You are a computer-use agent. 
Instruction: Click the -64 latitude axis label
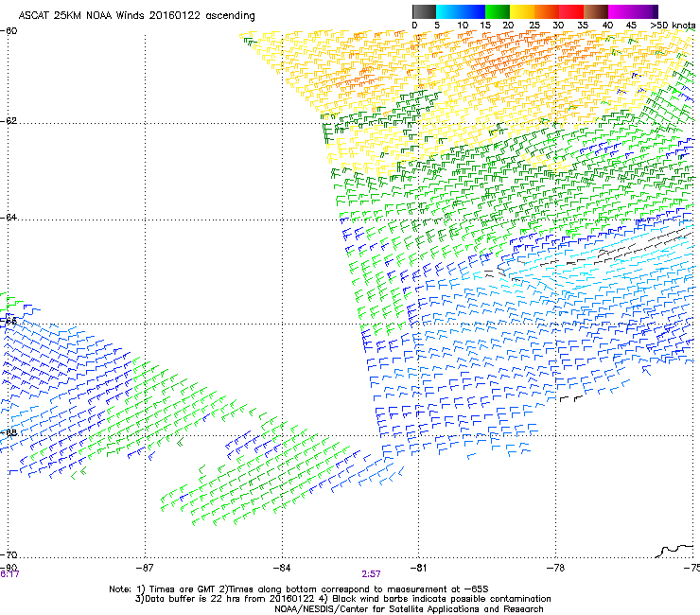click(x=9, y=218)
